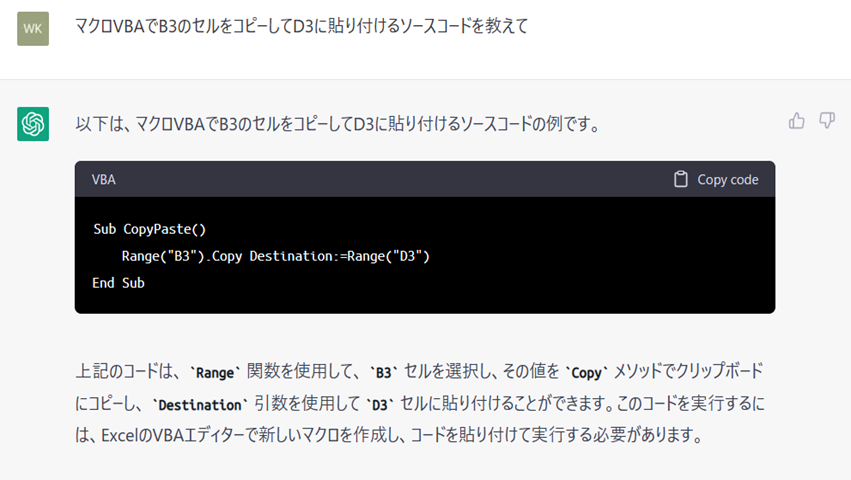This screenshot has width=851, height=480.
Task: Click the WK user avatar
Action: click(x=33, y=28)
